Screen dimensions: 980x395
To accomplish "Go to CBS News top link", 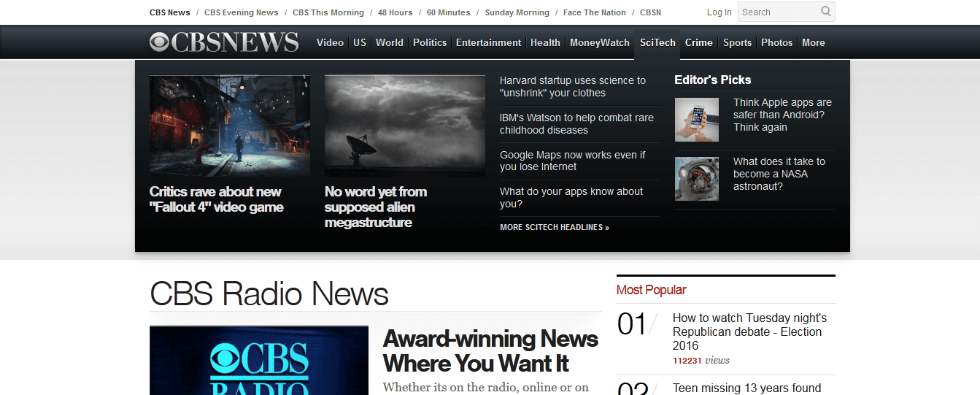I will coord(169,12).
